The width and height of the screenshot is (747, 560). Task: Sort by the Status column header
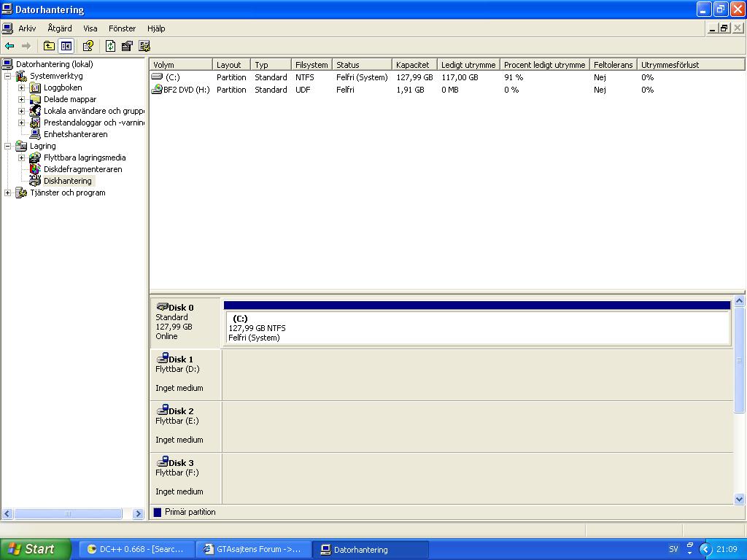[x=362, y=65]
